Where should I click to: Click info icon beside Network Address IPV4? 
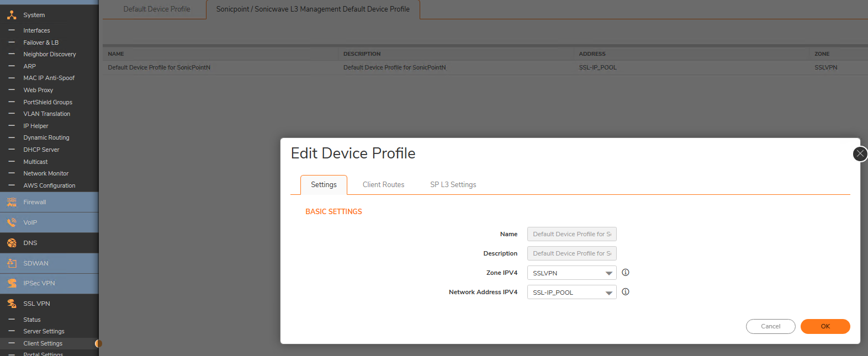(626, 292)
